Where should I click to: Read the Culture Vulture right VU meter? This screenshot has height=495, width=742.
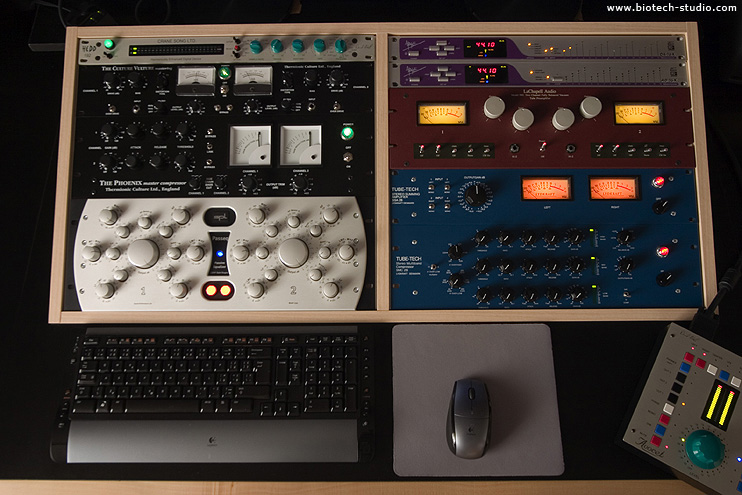click(254, 80)
